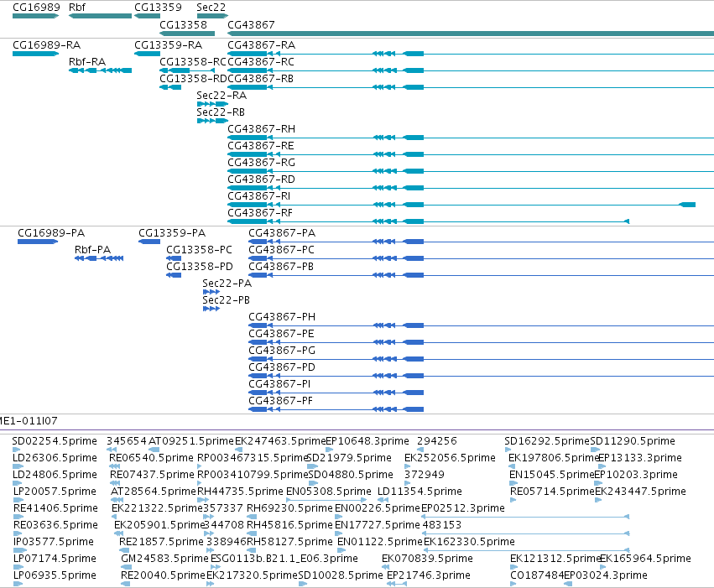Select EST RE03636.5prime
714x588 pixels.
[x=56, y=525]
